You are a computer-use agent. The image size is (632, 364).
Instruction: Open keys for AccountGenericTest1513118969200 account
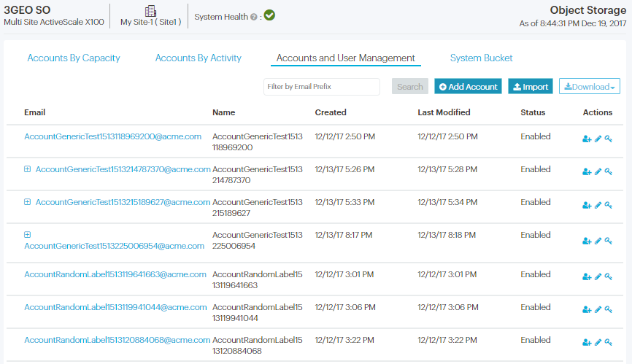tap(609, 139)
